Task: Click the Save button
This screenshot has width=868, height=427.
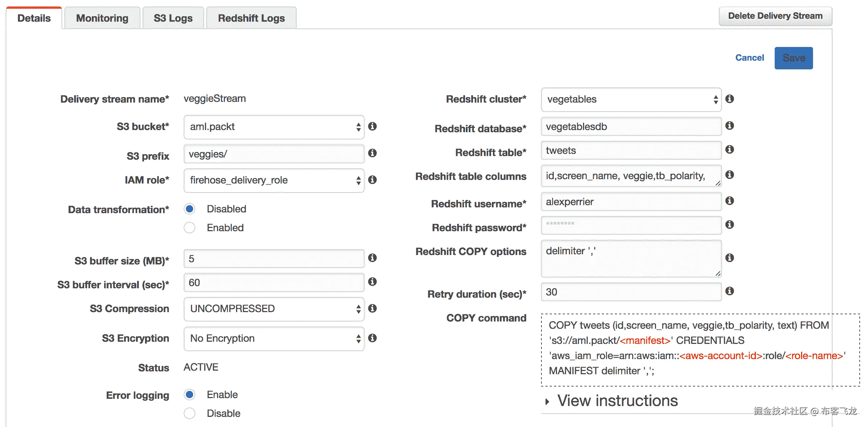Action: (x=793, y=58)
